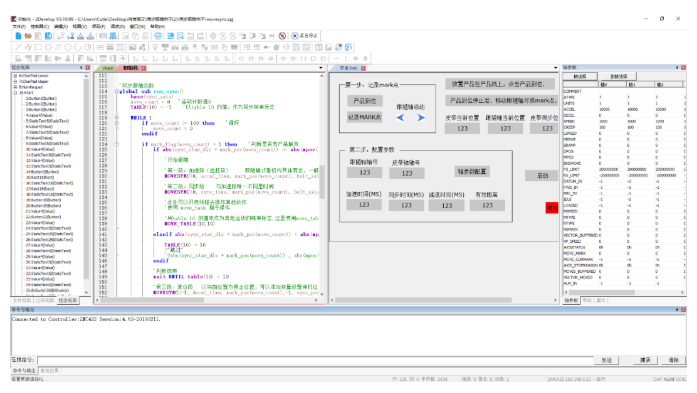The width and height of the screenshot is (697, 393).
Task: Switch to the 过程视图 bottom tab
Action: [45, 301]
